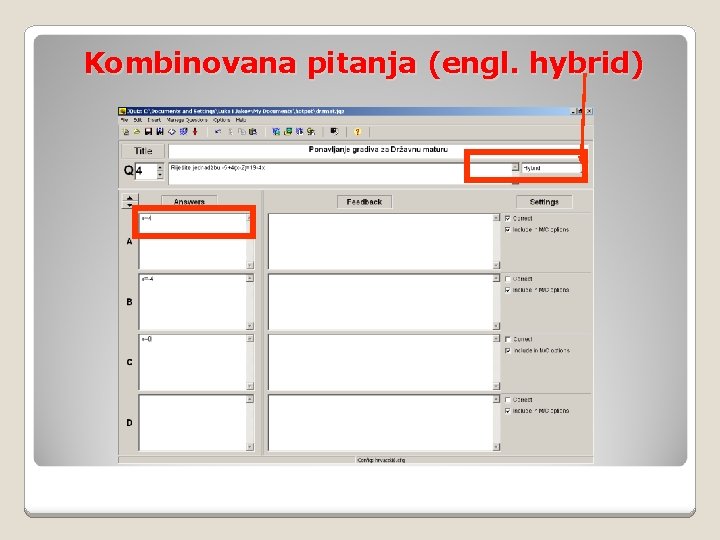
Task: Click the Answers header button
Action: tap(189, 202)
